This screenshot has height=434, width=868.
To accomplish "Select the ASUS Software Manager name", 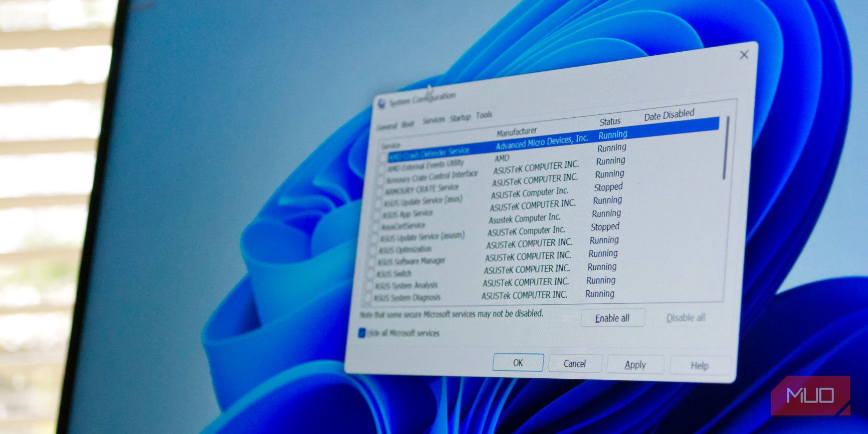I will [x=411, y=261].
